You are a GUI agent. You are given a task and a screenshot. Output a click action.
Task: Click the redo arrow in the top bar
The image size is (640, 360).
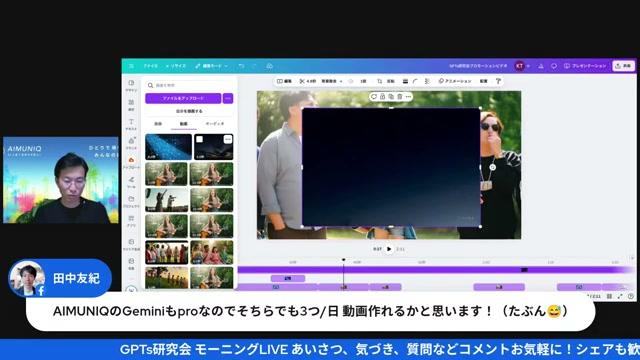(255, 66)
